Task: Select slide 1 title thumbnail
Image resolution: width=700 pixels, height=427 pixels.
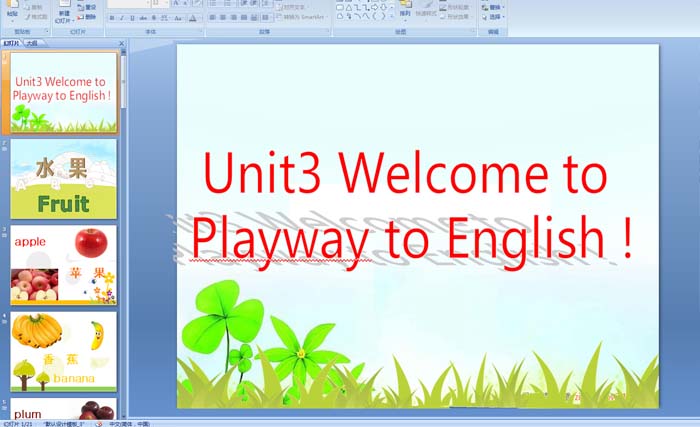Action: coord(64,92)
